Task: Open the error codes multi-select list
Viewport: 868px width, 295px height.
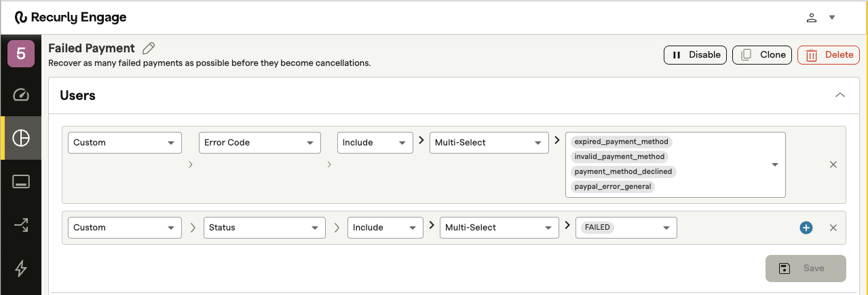Action: [774, 164]
